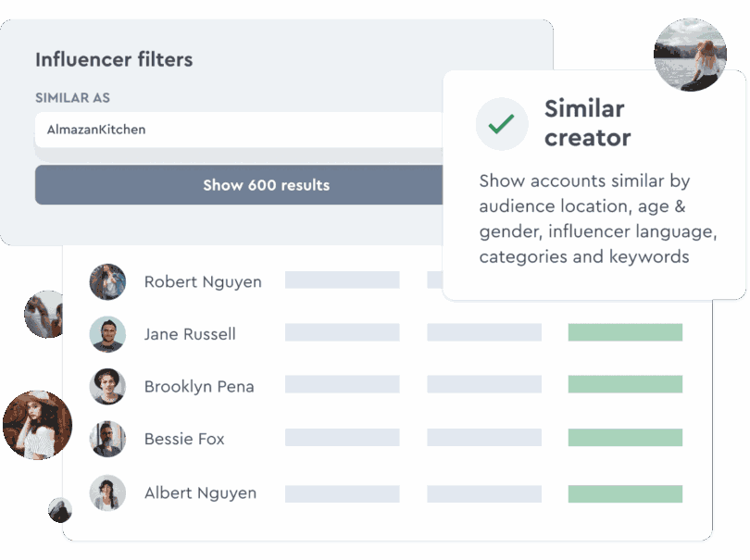Open Brooklyn Pena's profile photo
The height and width of the screenshot is (560, 750).
pyautogui.click(x=107, y=387)
